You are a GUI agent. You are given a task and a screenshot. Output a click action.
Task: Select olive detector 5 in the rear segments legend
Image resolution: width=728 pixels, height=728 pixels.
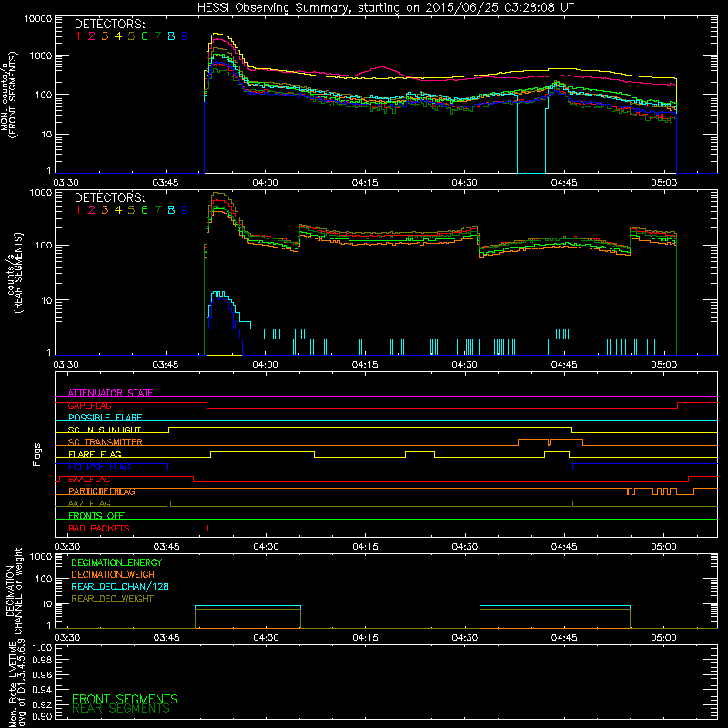[131, 210]
